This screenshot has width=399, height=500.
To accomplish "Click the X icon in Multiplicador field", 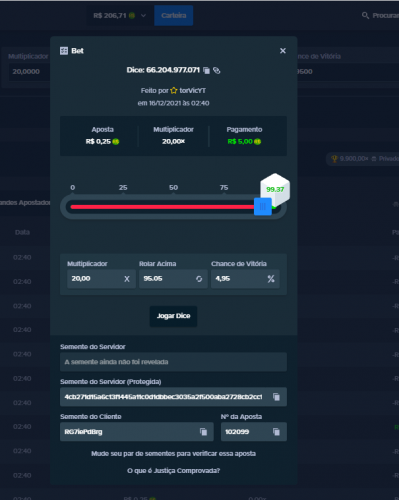I will [127, 279].
